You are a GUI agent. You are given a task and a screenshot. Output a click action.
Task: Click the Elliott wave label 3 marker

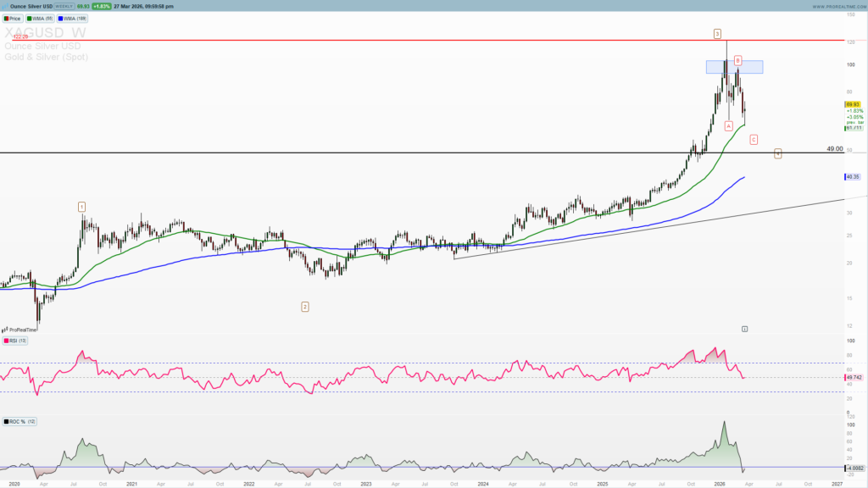coord(715,35)
